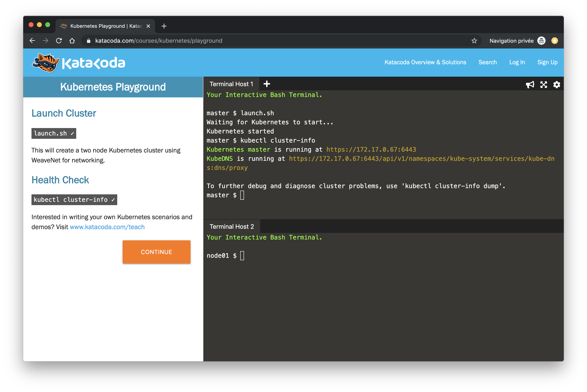587x392 pixels.
Task: Run the kubectl cluster-info command snippet
Action: [74, 200]
